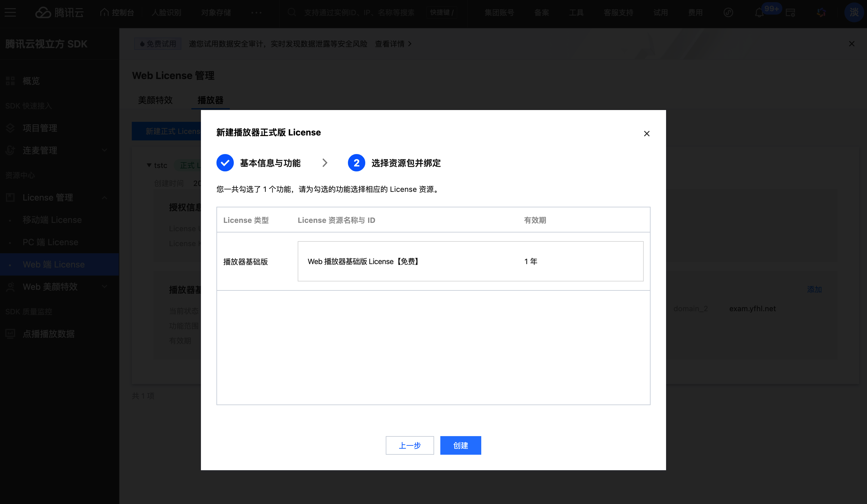Collapse the License 管理 sidebar section

click(x=104, y=197)
